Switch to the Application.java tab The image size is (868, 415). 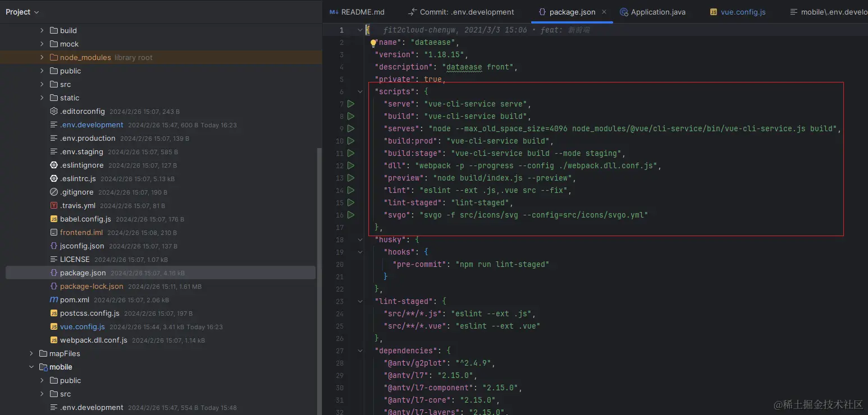[x=652, y=12]
